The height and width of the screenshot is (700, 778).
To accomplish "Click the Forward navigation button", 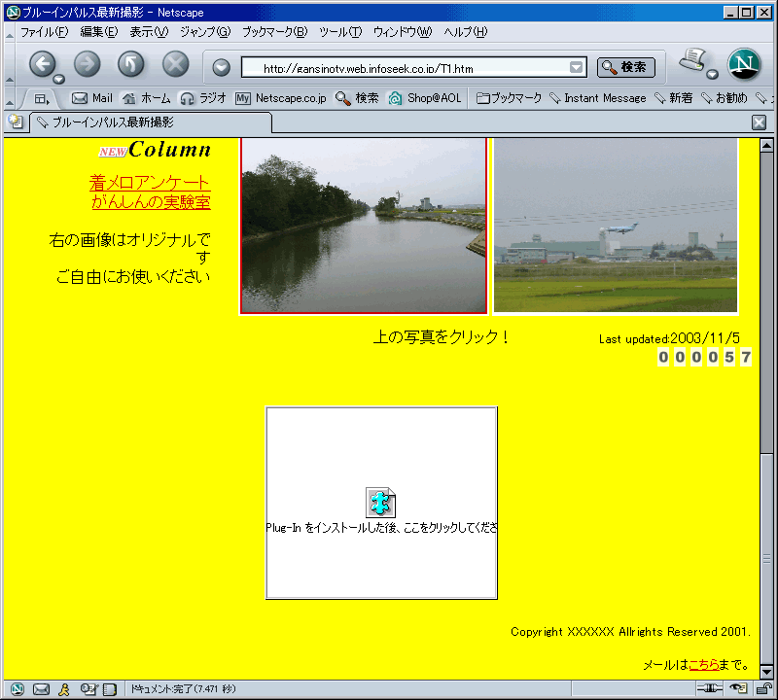I will (88, 64).
